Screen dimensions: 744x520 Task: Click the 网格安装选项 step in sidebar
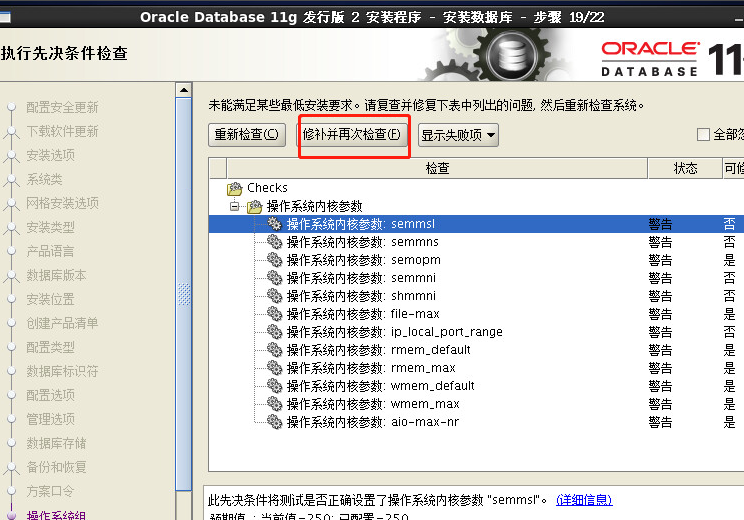62,203
